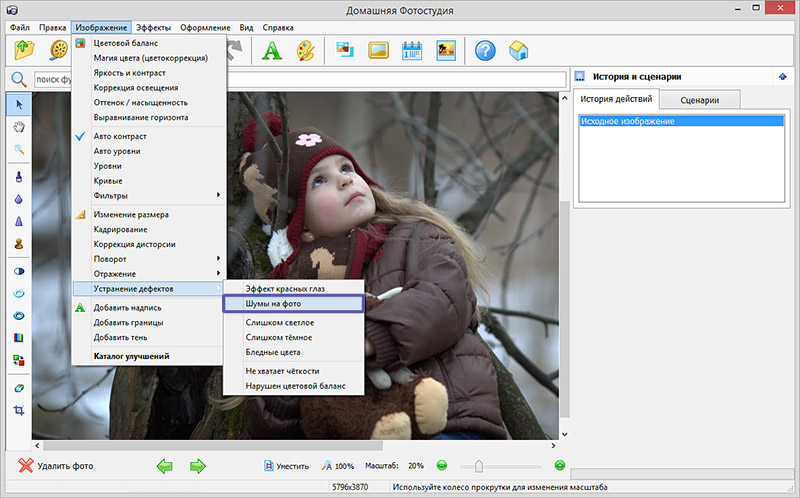Switch to the Сценарии tab
Image resolution: width=800 pixels, height=498 pixels.
coord(701,100)
